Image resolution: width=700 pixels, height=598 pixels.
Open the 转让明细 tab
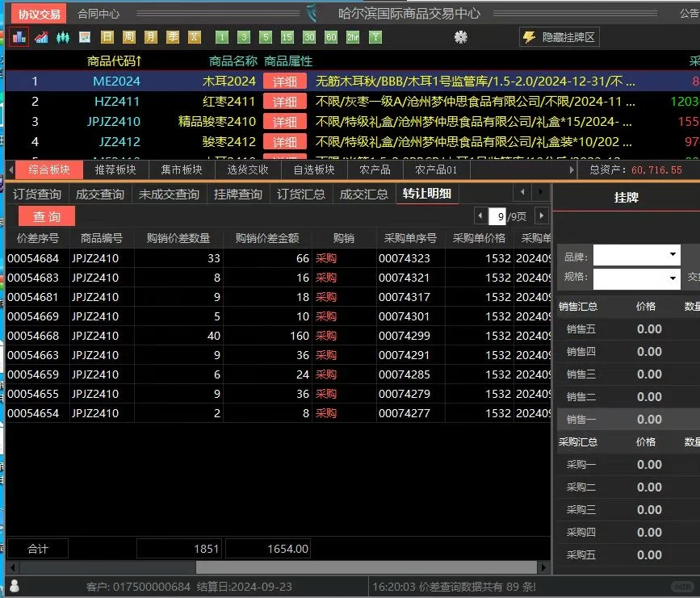click(427, 194)
